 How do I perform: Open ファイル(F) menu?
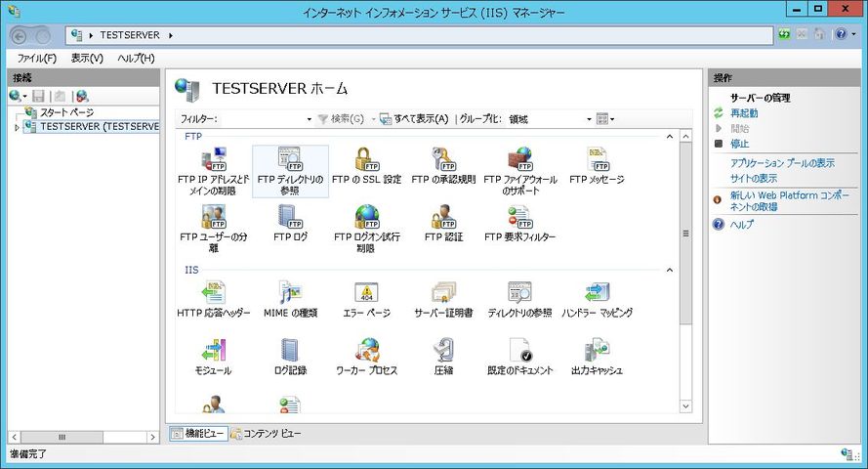(x=36, y=59)
